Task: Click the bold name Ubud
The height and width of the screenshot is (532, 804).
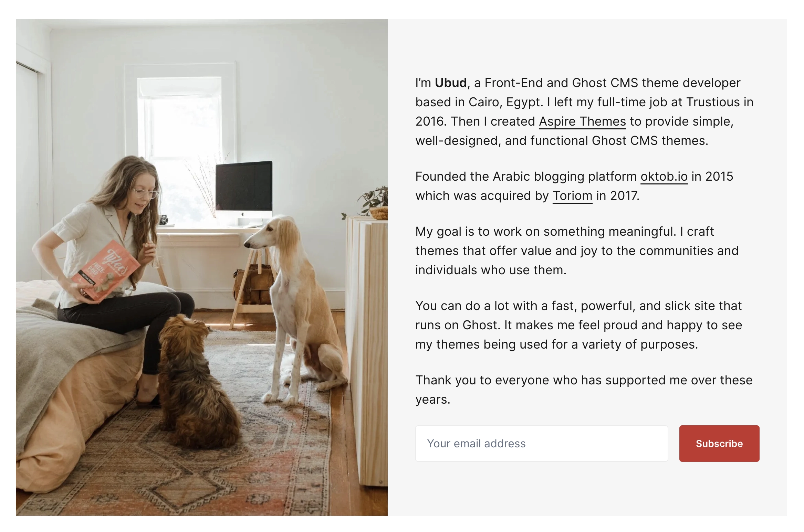Action: (450, 83)
